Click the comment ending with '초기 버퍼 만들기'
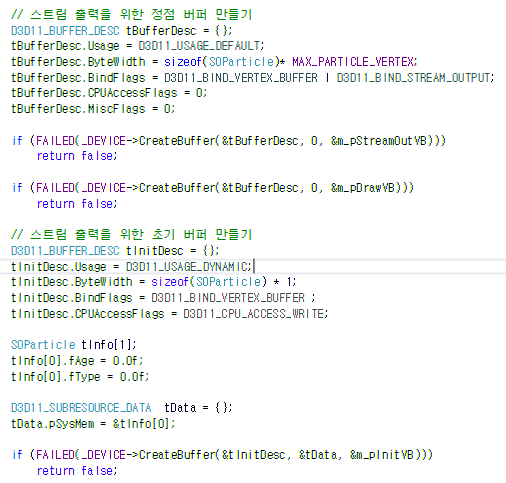506x483 pixels. coord(132,234)
